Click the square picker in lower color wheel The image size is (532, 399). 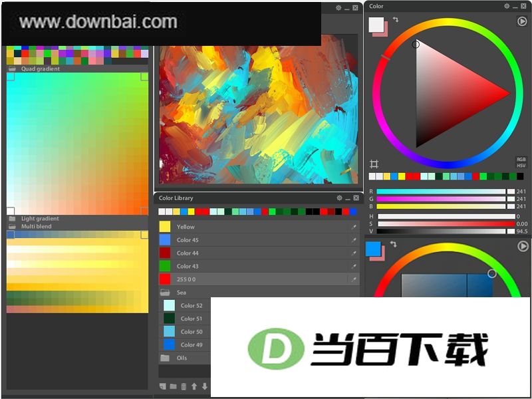pyautogui.click(x=447, y=286)
